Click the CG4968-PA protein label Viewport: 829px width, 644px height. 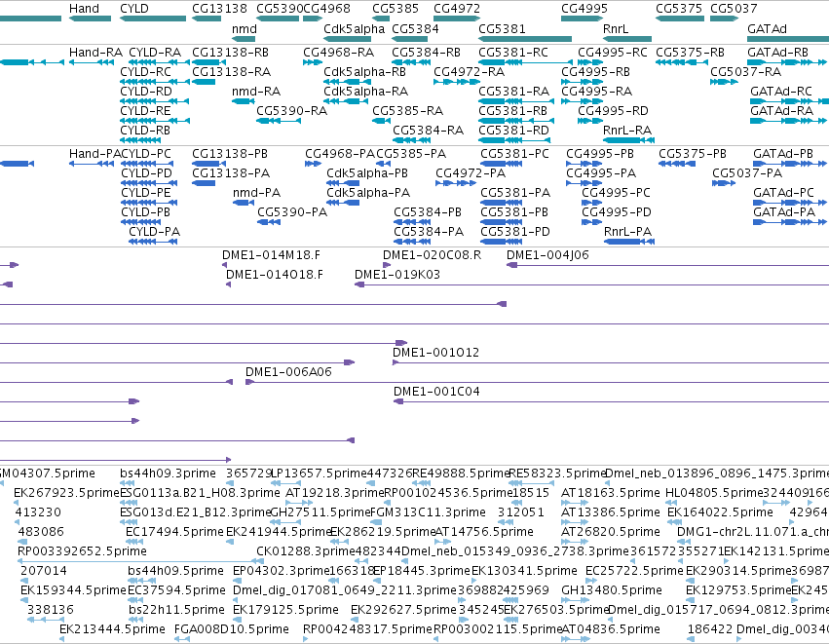pyautogui.click(x=340, y=154)
